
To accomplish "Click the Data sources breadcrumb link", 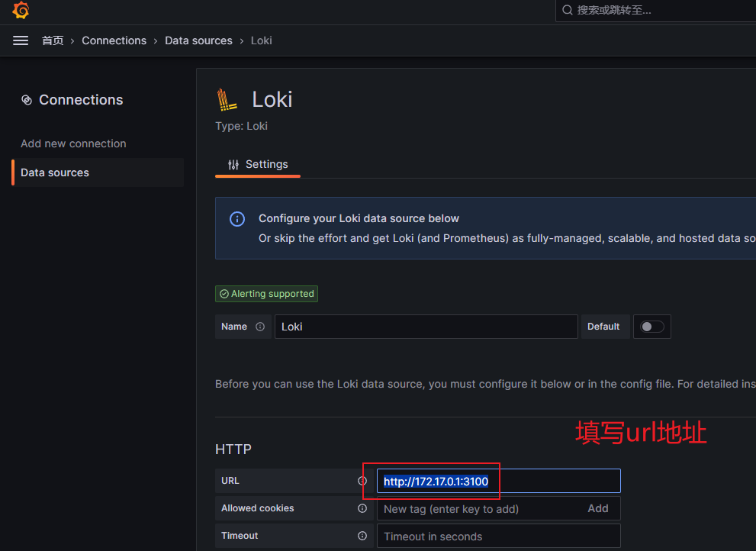I will 198,40.
